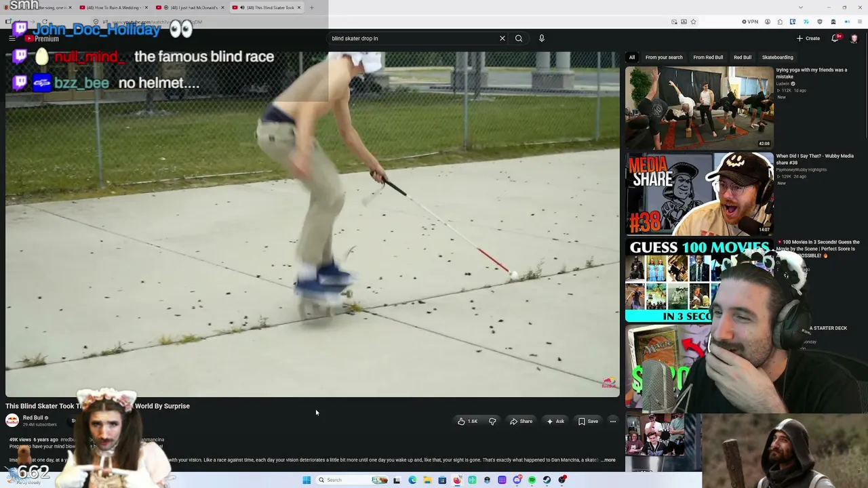Open the more actions ellipsis menu
Image resolution: width=868 pixels, height=488 pixels.
click(x=612, y=422)
